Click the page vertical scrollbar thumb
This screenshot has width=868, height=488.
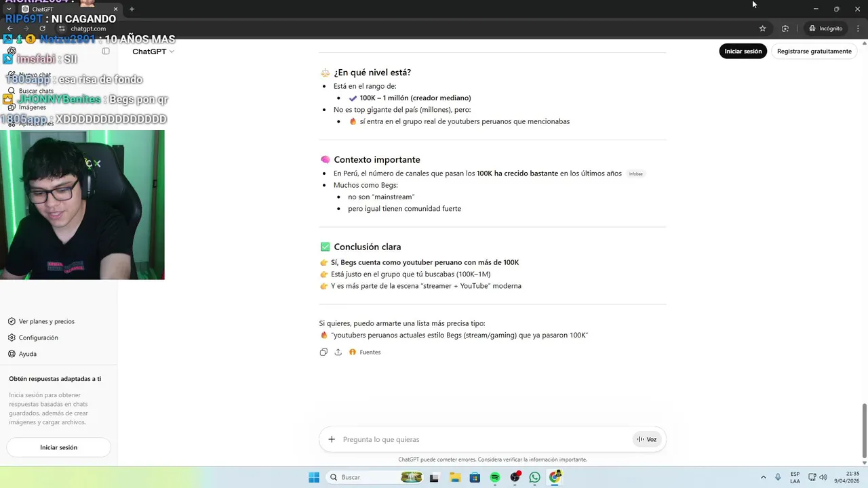864,430
